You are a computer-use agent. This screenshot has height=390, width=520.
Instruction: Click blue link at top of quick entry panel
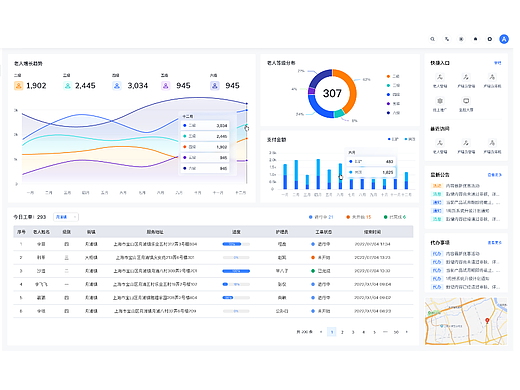(497, 63)
